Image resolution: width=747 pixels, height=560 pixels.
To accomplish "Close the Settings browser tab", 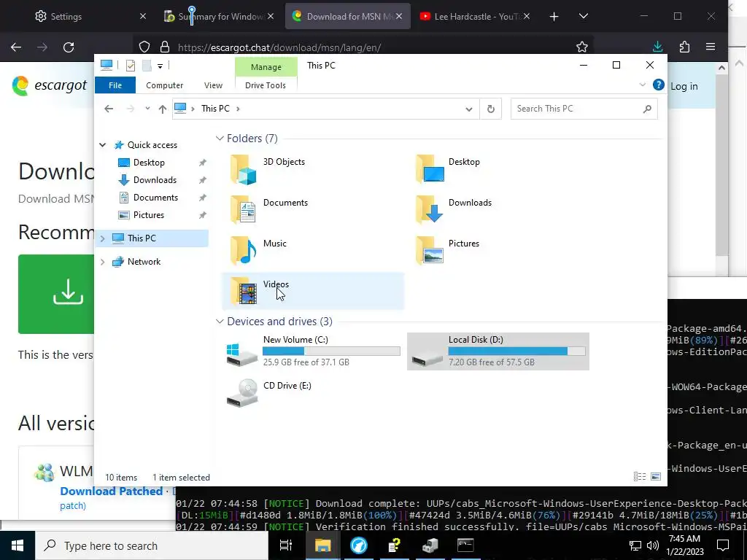I will (x=142, y=16).
